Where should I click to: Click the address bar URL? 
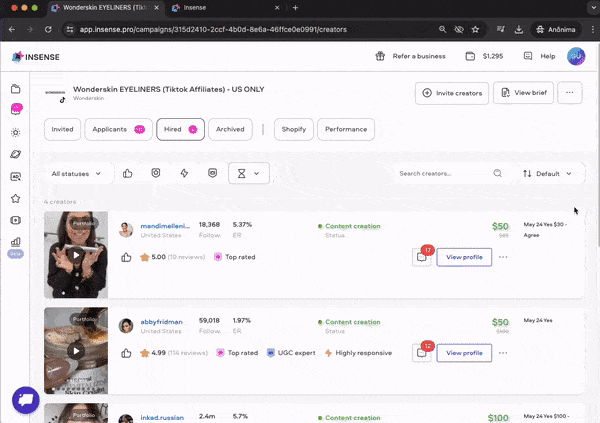(x=213, y=29)
